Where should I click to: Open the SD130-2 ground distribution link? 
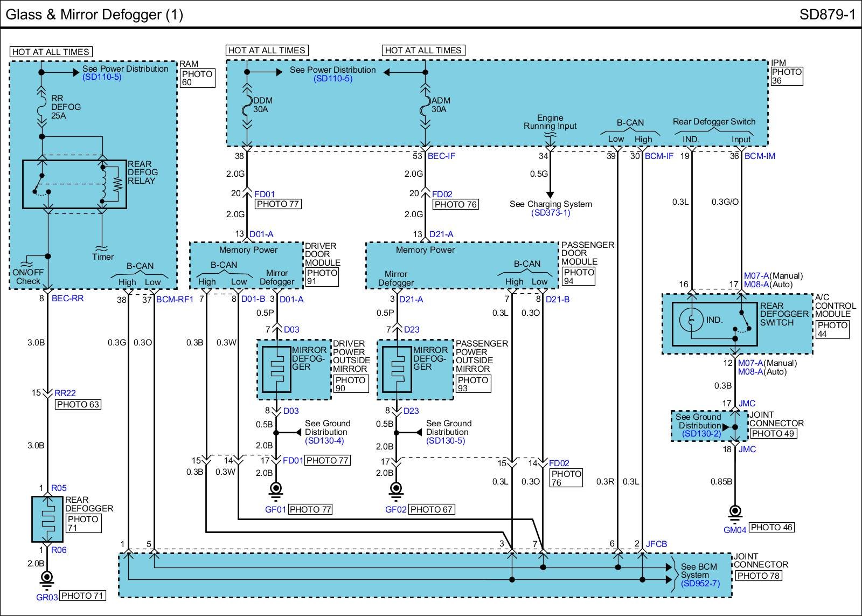pos(700,434)
